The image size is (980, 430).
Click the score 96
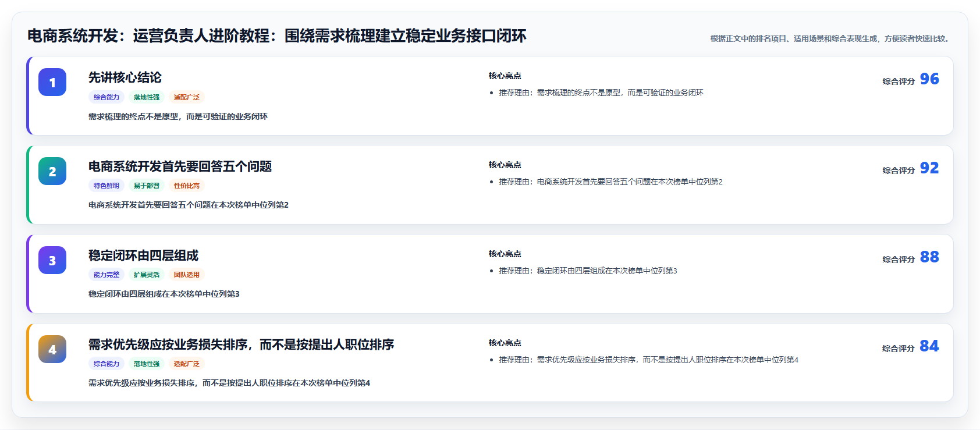(x=929, y=79)
